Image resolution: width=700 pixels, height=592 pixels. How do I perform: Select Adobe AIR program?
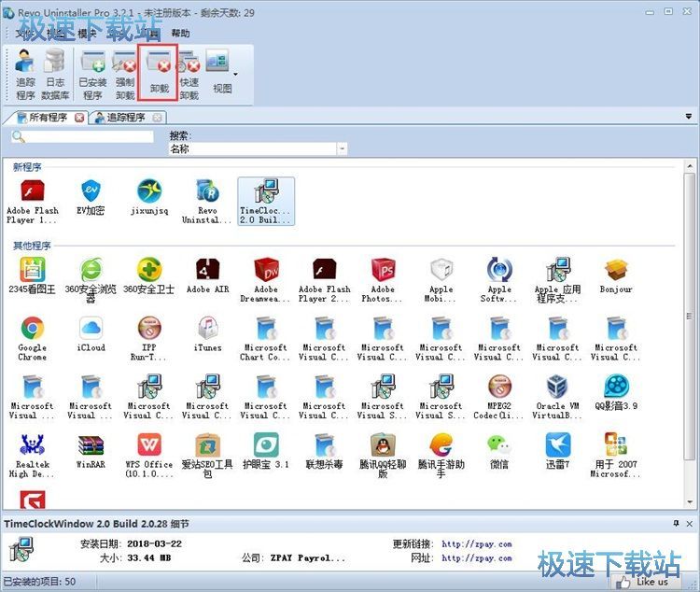[x=207, y=276]
